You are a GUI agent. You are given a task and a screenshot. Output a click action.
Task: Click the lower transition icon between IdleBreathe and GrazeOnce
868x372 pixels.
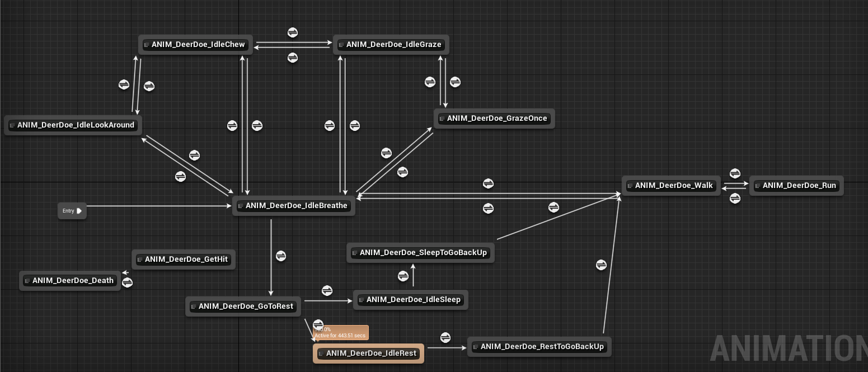[402, 172]
